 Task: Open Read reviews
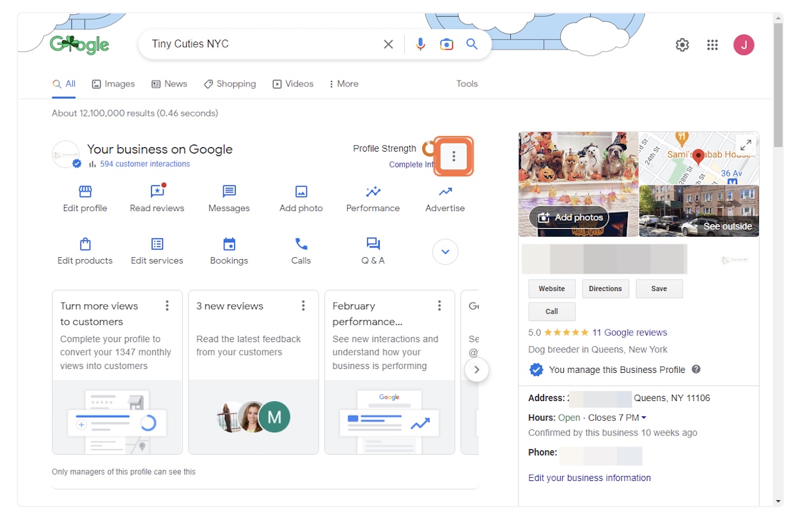(x=157, y=199)
